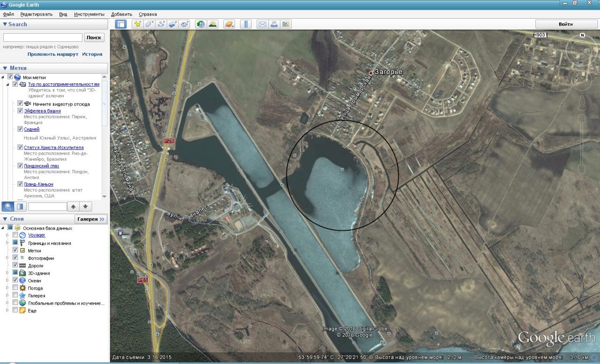Open the Инструменты menu
Screen dimensions: 600x364
pos(89,15)
